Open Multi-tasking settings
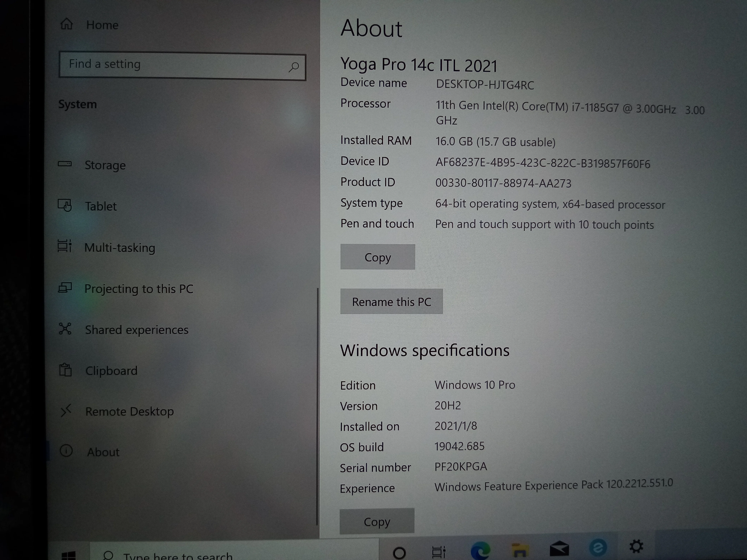Image resolution: width=747 pixels, height=560 pixels. [x=120, y=248]
